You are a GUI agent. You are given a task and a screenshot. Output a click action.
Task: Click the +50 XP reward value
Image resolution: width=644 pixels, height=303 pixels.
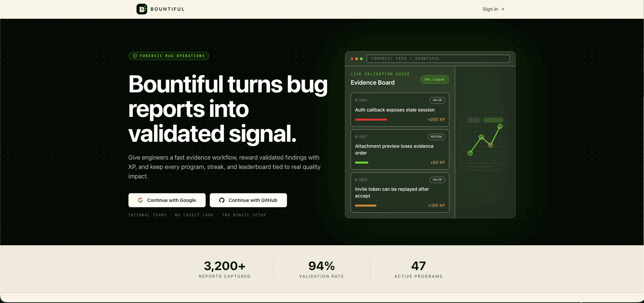tap(438, 163)
